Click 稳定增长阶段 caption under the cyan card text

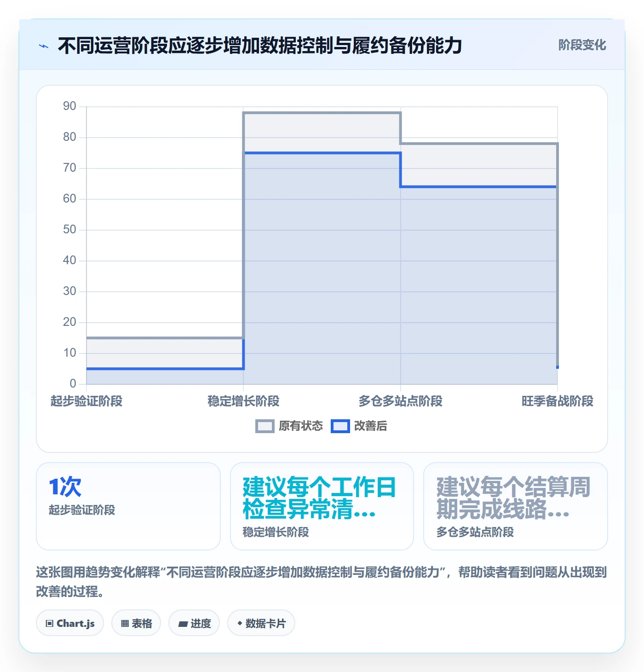[276, 532]
